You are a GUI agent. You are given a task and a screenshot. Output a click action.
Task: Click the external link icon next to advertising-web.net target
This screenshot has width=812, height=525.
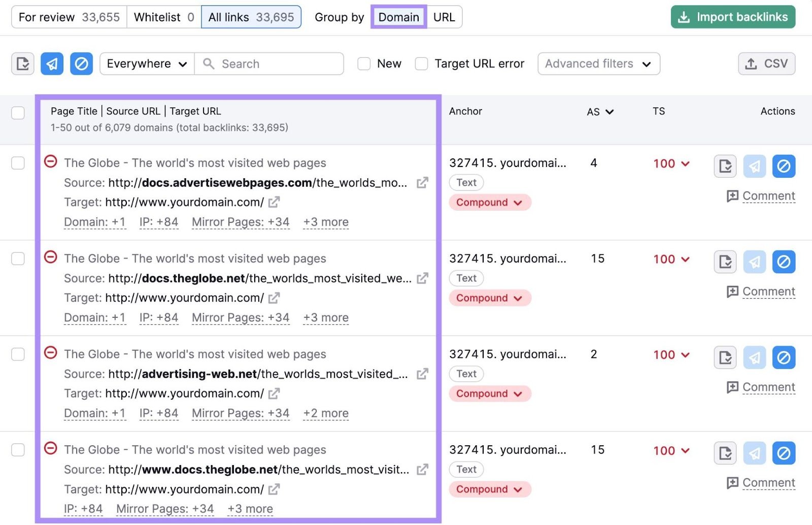[274, 393]
